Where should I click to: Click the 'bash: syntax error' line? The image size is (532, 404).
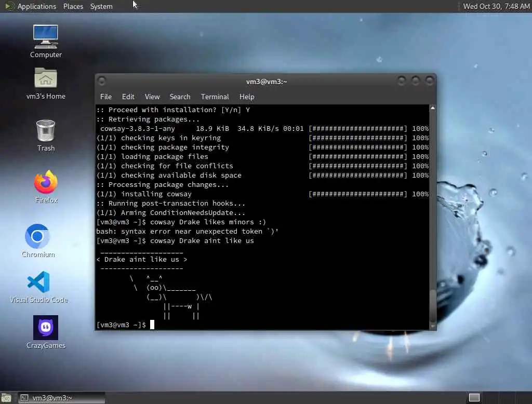(187, 232)
